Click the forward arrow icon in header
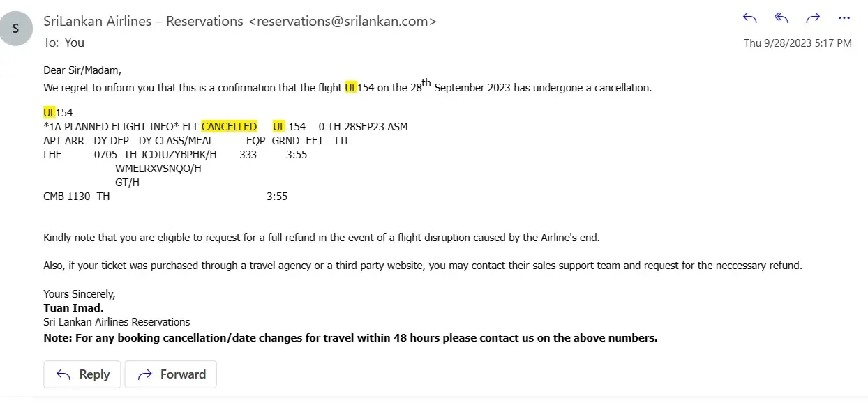 coord(813,18)
